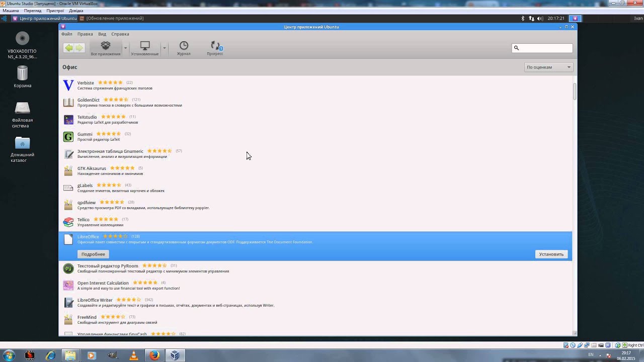Image resolution: width=644 pixels, height=362 pixels.
Task: Select the Gummi app icon
Action: (68, 137)
